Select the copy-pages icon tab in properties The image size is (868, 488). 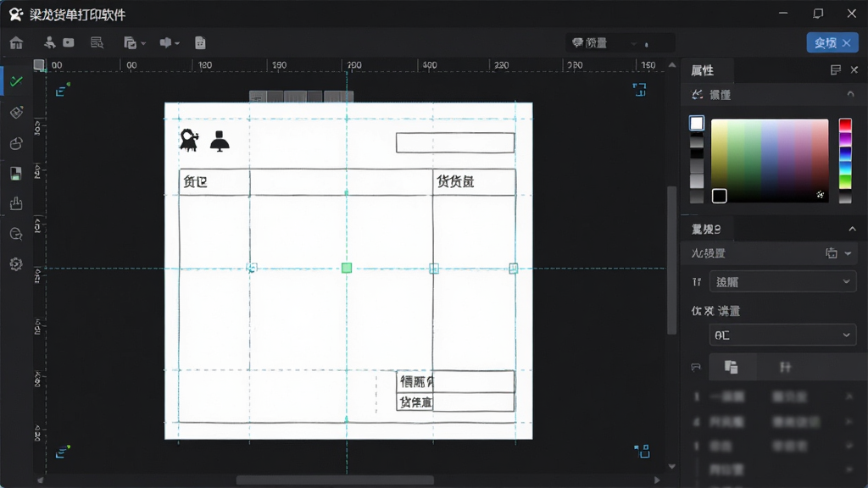point(732,368)
